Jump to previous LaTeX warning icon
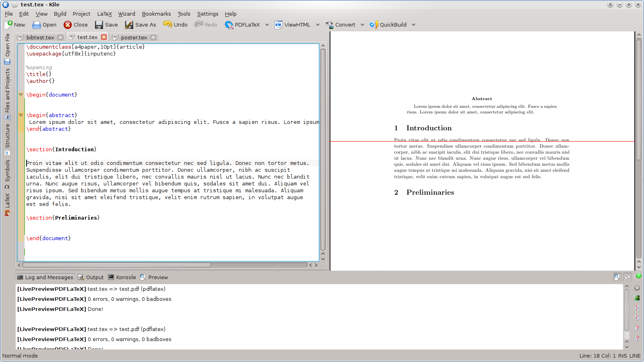The image size is (644, 362). [637, 328]
